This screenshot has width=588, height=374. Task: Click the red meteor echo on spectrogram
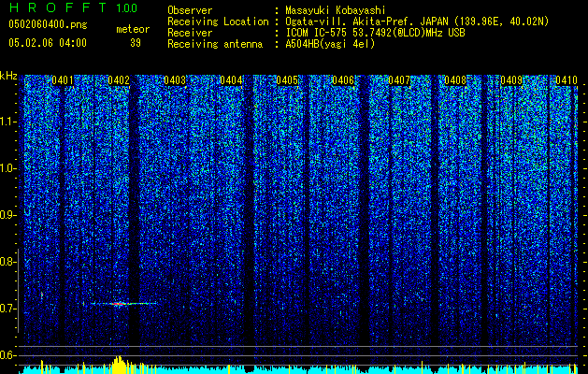[120, 304]
